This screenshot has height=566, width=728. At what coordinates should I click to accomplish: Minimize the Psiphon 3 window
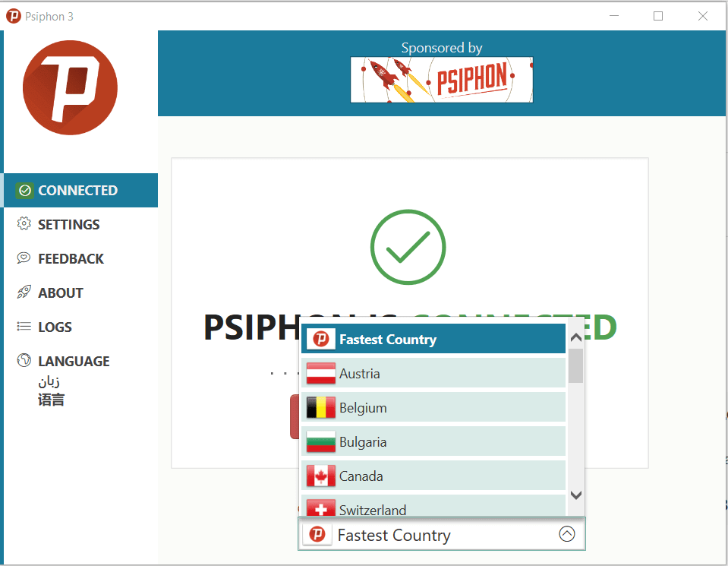(614, 16)
